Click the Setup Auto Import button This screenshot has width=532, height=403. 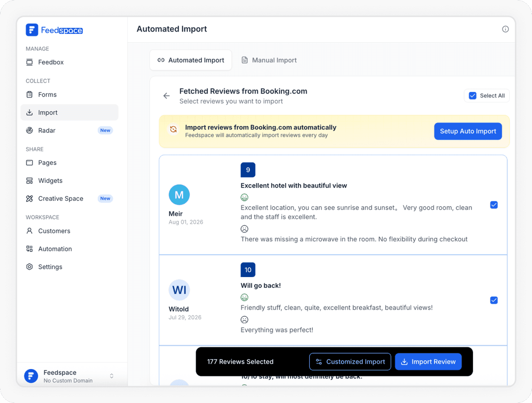coord(468,131)
